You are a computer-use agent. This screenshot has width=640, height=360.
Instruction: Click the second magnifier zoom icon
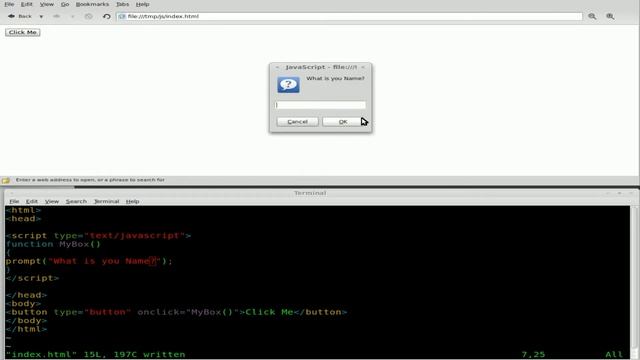pyautogui.click(x=610, y=16)
